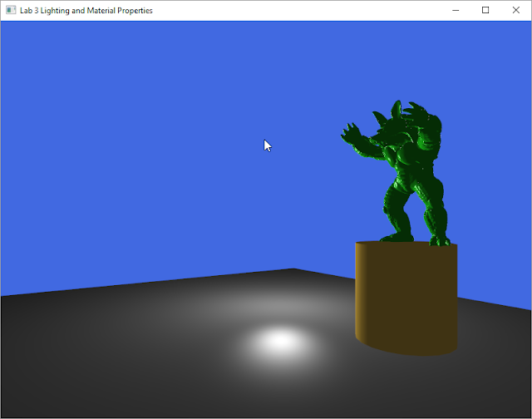The image size is (532, 419).
Task: Click the window title text
Action: click(86, 11)
